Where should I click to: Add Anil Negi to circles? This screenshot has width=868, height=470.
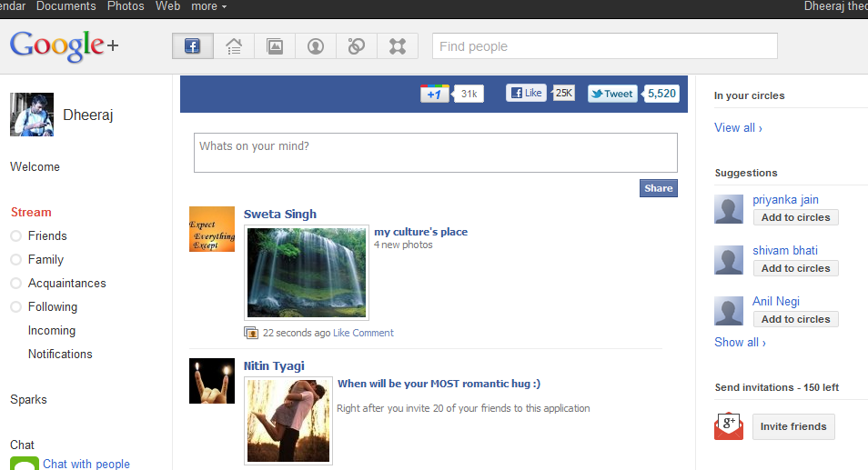point(795,319)
